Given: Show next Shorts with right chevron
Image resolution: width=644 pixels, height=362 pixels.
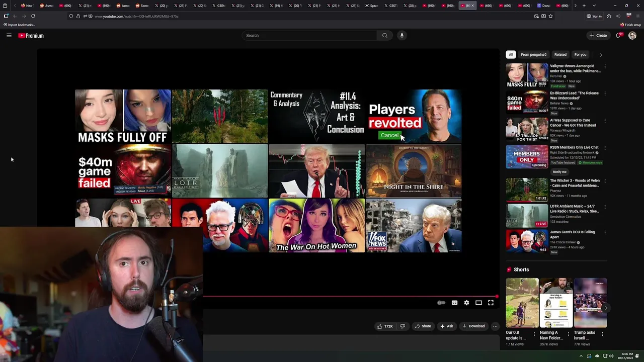Looking at the screenshot, I should [x=605, y=308].
